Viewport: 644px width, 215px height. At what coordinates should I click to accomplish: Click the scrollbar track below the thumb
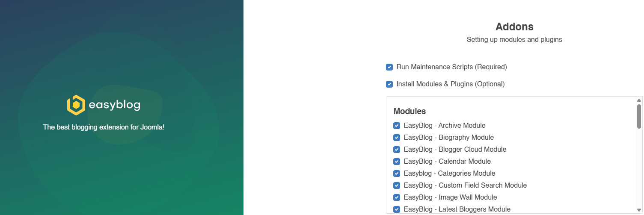coord(639,171)
